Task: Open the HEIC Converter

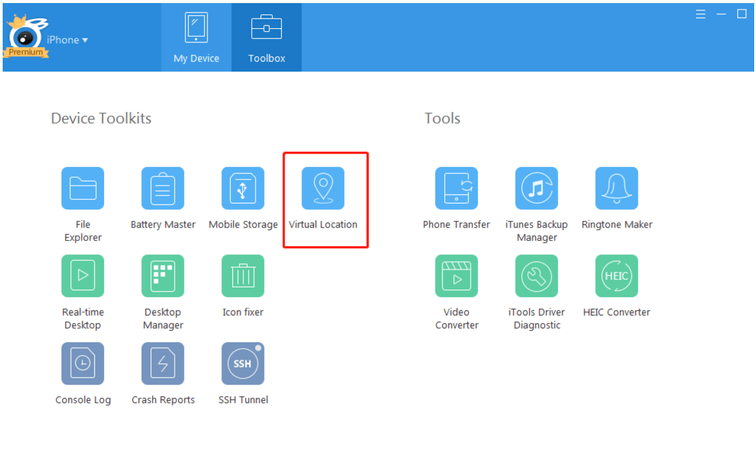Action: (617, 276)
